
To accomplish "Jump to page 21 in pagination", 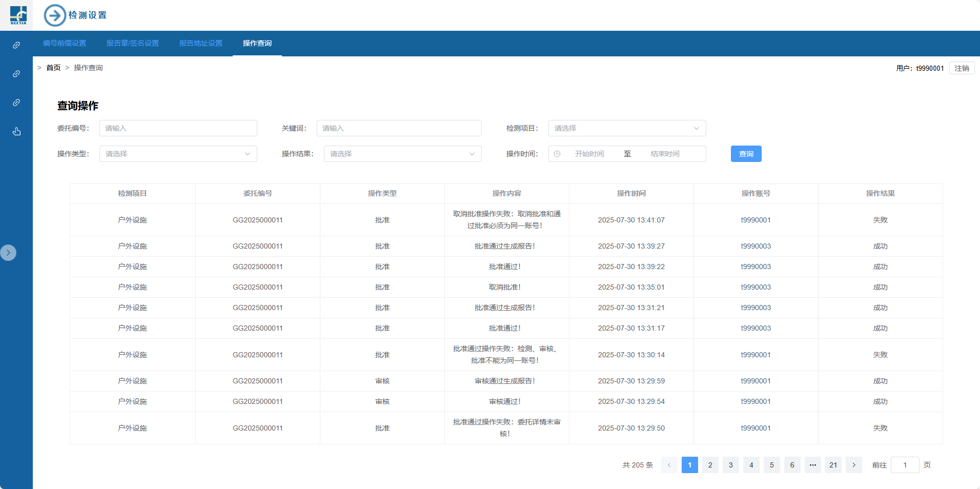I will click(x=833, y=465).
